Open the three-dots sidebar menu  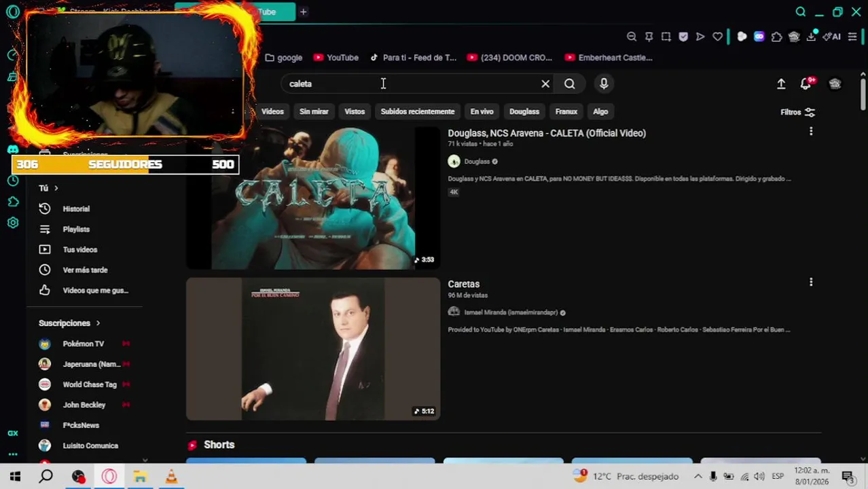[x=13, y=454]
